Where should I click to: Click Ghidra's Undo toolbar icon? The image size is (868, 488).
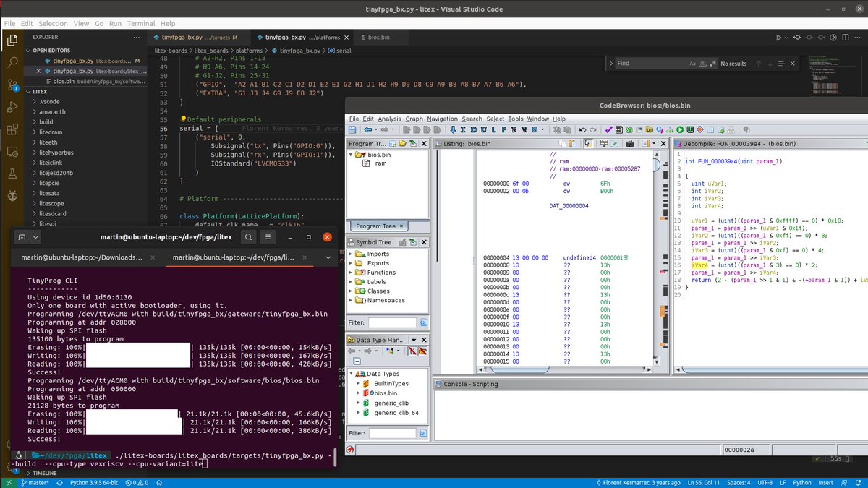coord(583,129)
